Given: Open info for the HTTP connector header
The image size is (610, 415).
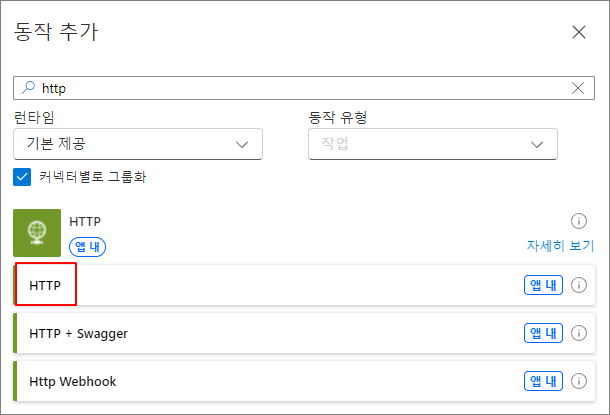Looking at the screenshot, I should pos(579,221).
